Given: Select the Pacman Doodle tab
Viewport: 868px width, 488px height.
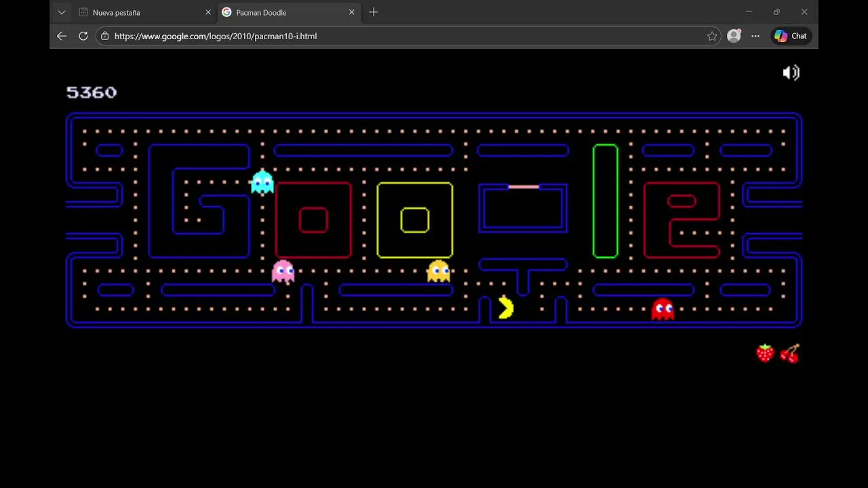Looking at the screenshot, I should click(290, 12).
